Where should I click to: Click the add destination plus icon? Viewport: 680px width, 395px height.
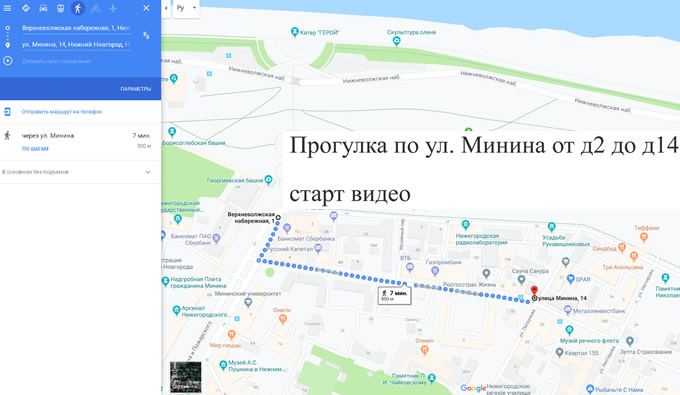tap(7, 61)
